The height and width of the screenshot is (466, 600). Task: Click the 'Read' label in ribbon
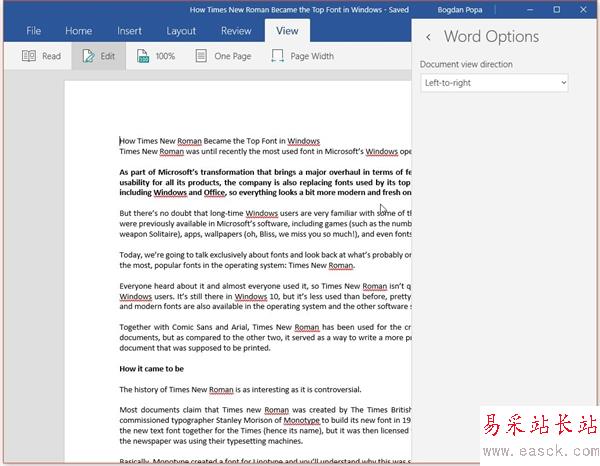click(51, 56)
